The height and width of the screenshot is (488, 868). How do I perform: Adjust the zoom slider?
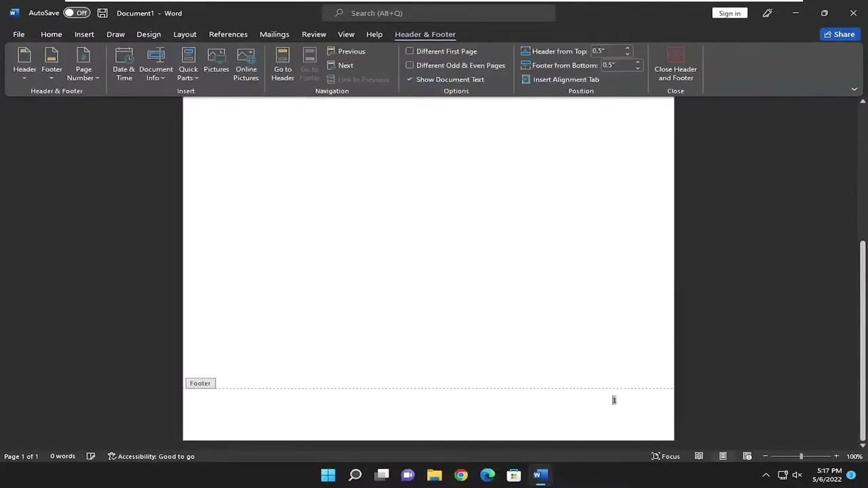click(x=801, y=456)
